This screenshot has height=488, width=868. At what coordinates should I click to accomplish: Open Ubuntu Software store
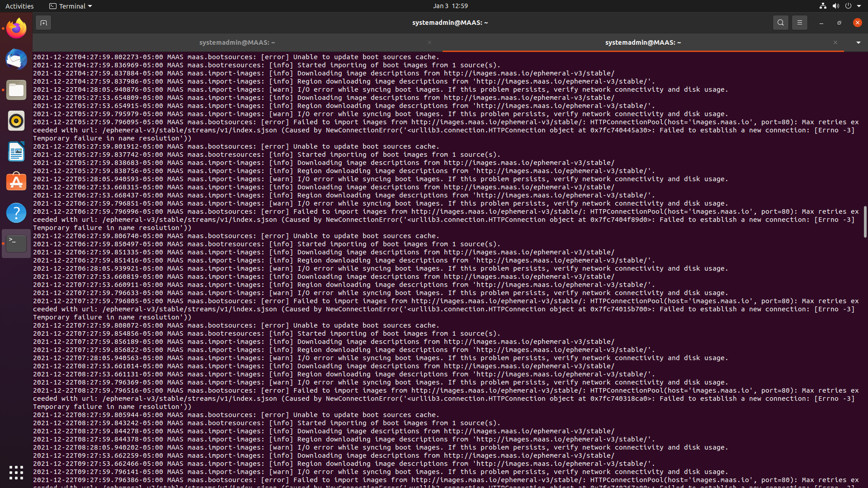[x=16, y=182]
